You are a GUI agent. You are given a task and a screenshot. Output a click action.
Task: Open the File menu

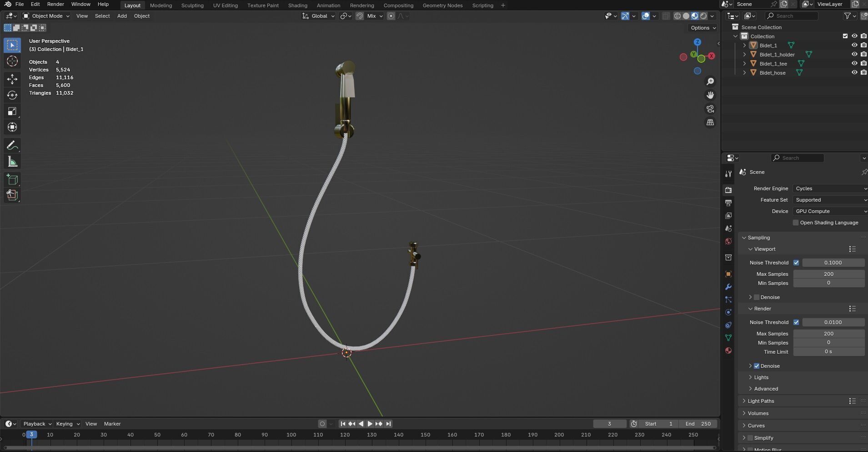(x=20, y=4)
